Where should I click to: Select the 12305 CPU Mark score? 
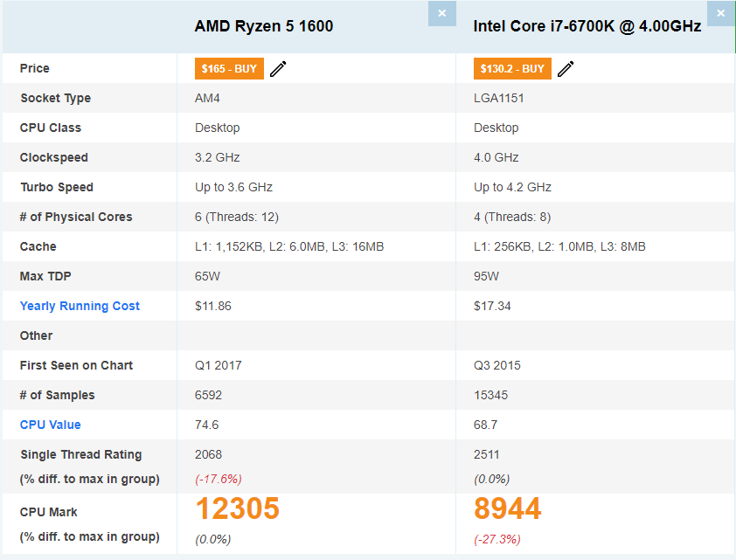pos(237,508)
